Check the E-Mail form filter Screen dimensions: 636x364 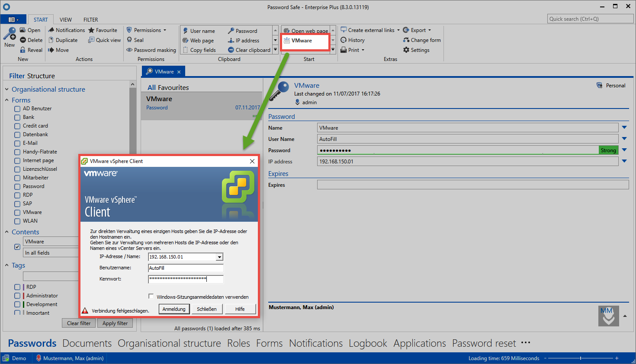[x=17, y=144]
